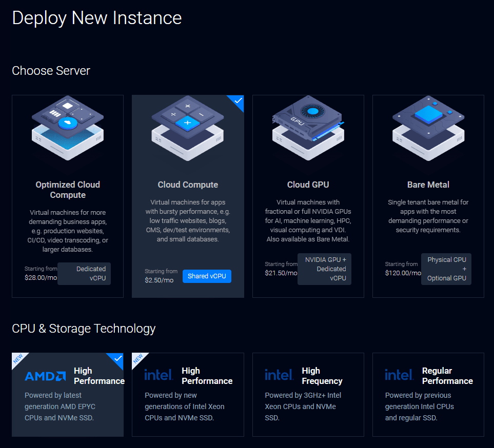Click the AMD logo
This screenshot has width=494, height=448.
point(45,376)
